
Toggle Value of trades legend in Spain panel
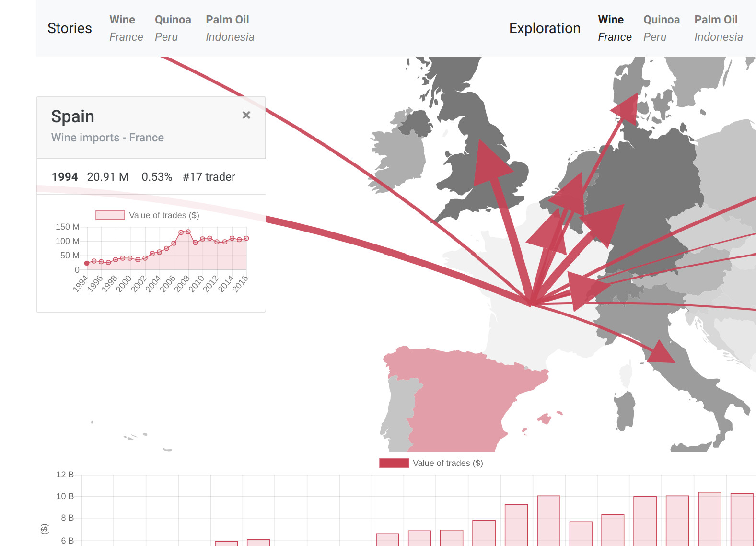147,215
